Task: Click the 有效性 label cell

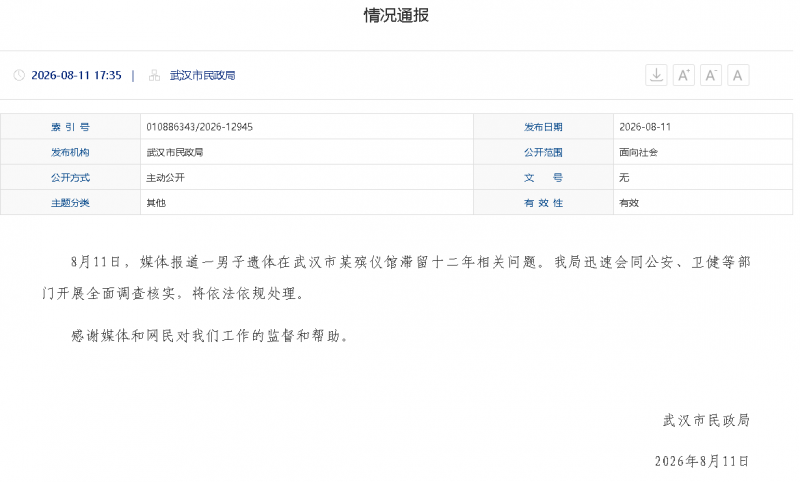Action: point(543,202)
